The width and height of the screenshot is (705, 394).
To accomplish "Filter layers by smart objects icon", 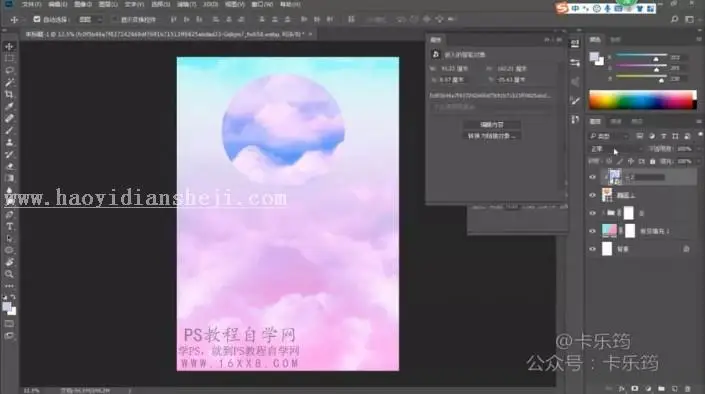I will click(687, 136).
